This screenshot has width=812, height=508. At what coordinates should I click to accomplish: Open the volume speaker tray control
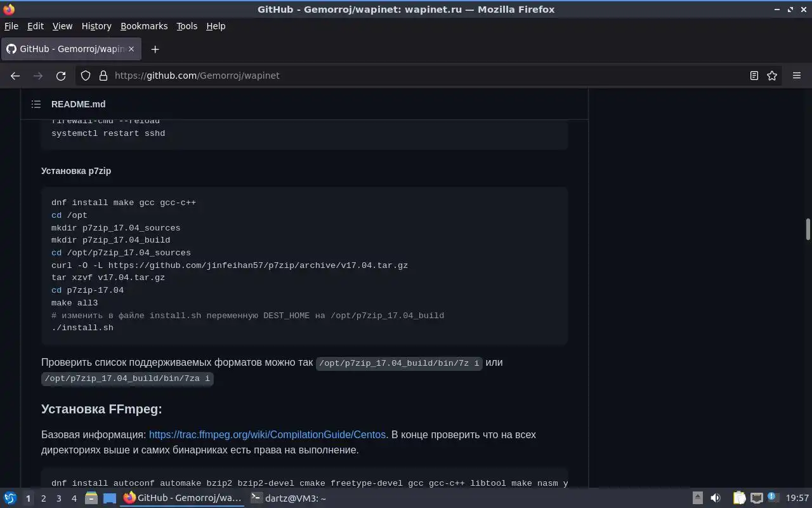click(x=716, y=498)
